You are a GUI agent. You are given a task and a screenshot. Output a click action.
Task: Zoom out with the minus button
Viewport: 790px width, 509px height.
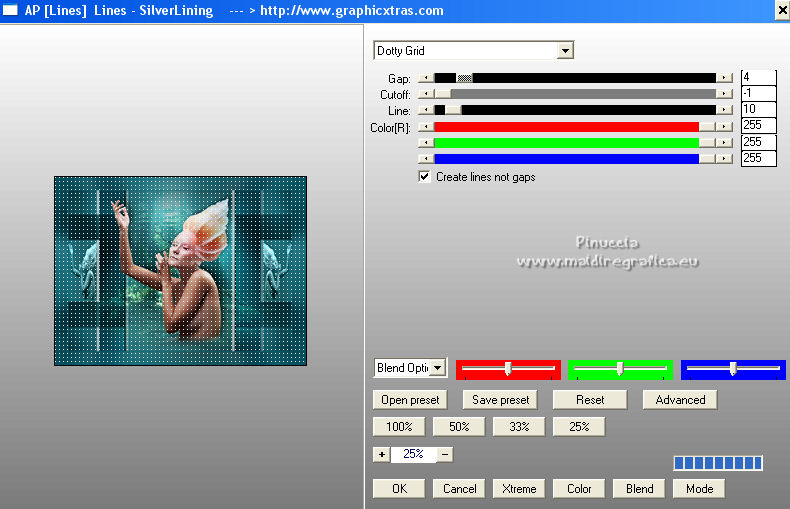(445, 455)
